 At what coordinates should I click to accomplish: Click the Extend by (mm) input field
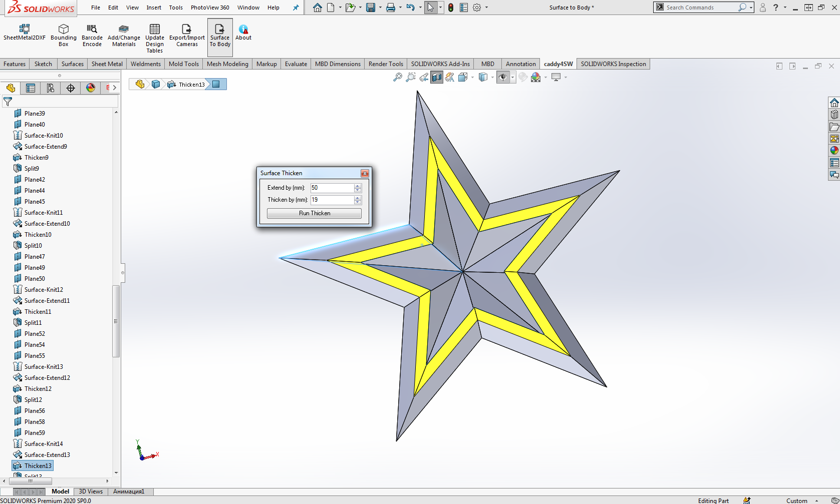click(x=332, y=188)
